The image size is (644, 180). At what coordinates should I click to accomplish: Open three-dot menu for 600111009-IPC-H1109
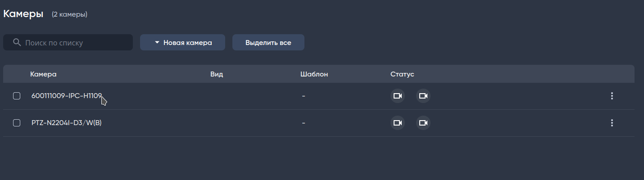[x=612, y=96]
